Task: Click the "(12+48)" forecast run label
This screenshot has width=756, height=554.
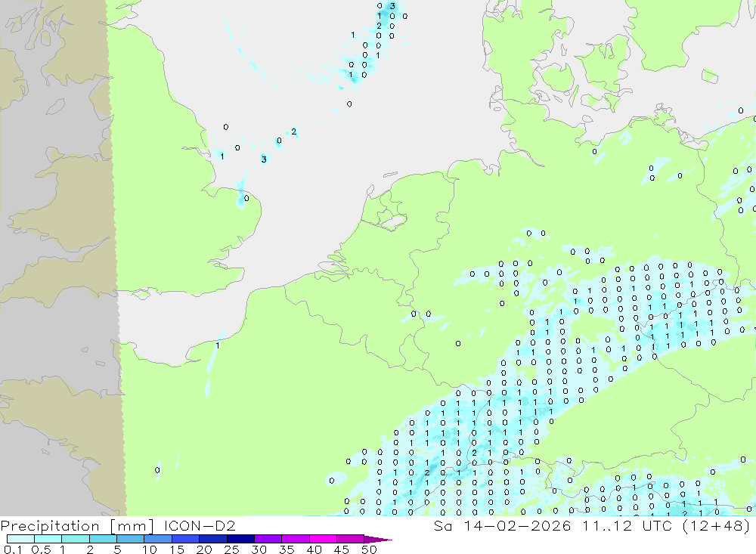Action: (x=717, y=525)
